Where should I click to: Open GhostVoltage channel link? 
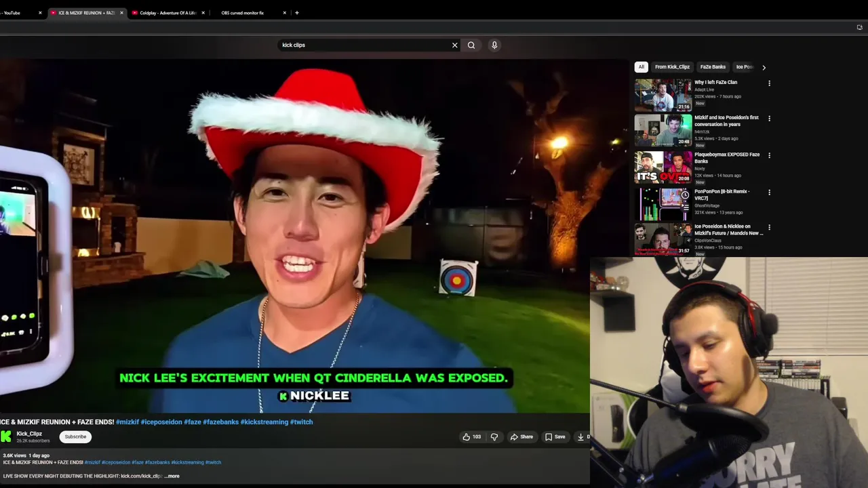(707, 205)
